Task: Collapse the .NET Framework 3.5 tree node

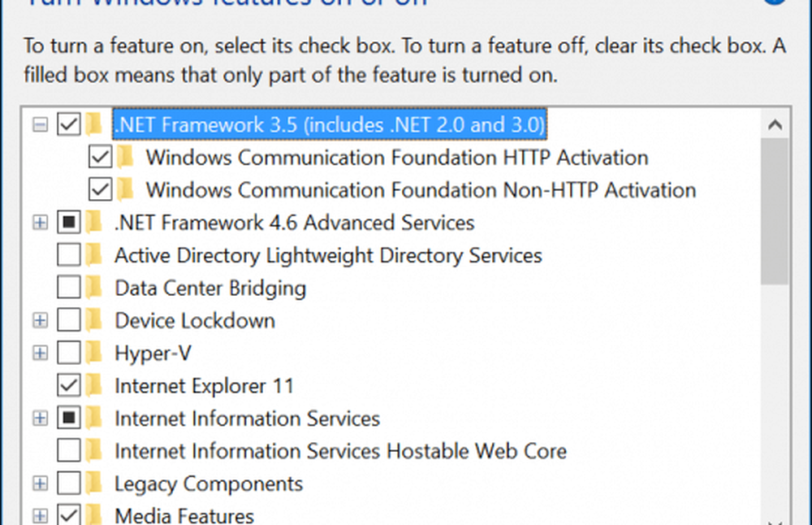Action: point(40,125)
